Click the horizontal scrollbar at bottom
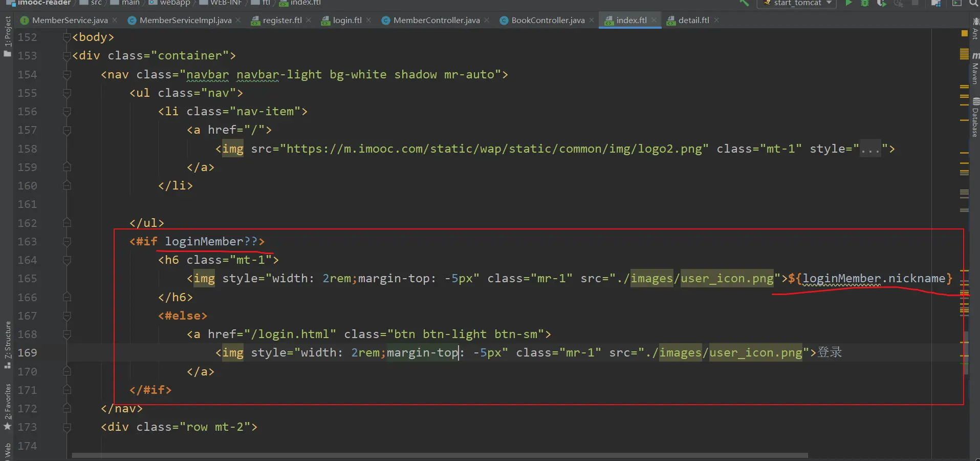980x461 pixels. click(x=439, y=455)
